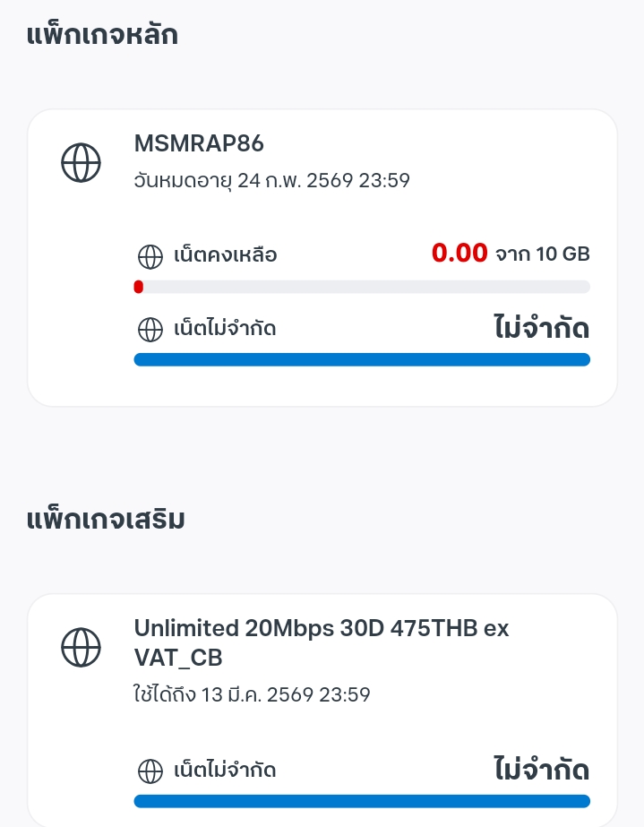Select the แพ็กเกจเสริม section heading
Image resolution: width=644 pixels, height=827 pixels.
106,519
